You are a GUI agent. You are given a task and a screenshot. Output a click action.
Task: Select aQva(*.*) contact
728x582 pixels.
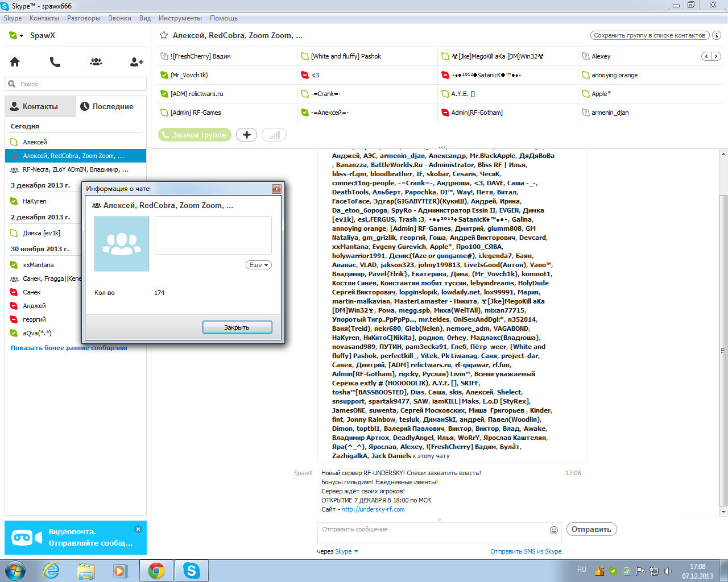(44, 333)
